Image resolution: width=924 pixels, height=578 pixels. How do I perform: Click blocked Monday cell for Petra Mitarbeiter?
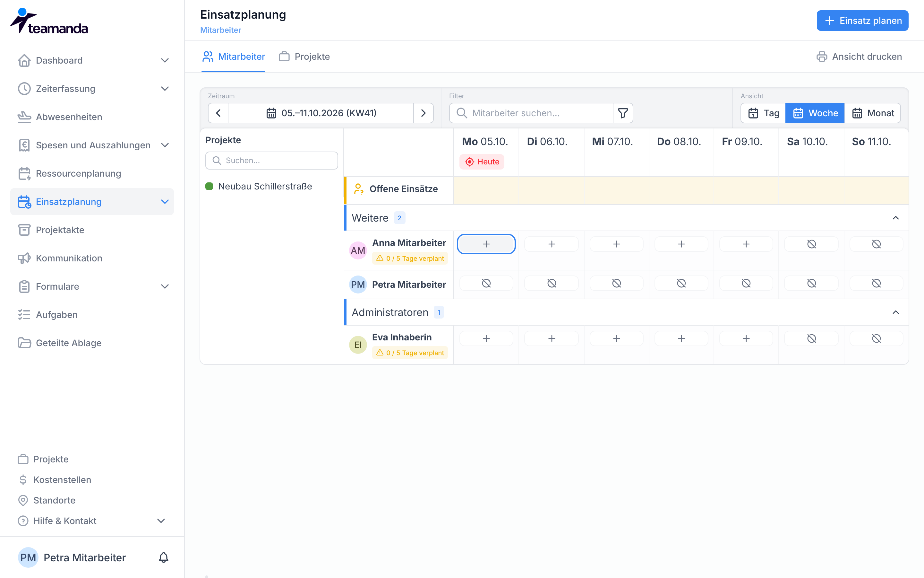click(486, 283)
